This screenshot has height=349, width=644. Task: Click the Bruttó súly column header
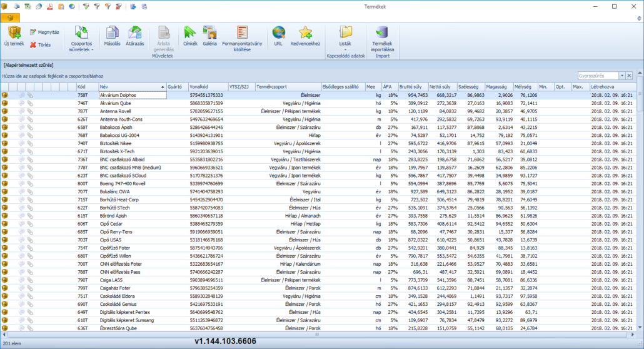click(x=413, y=87)
